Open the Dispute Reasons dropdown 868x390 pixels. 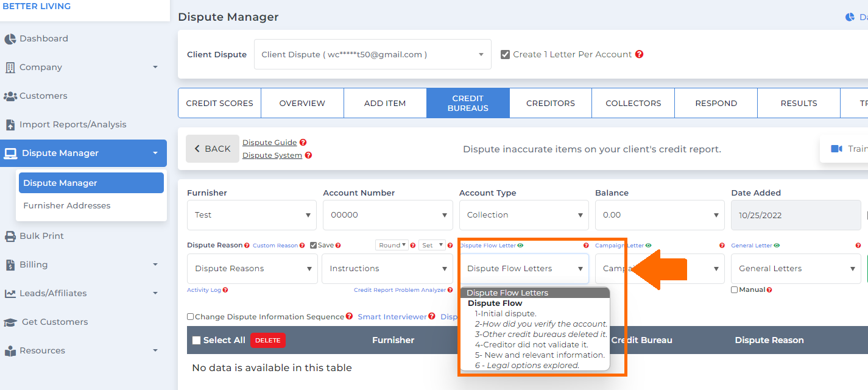(252, 269)
